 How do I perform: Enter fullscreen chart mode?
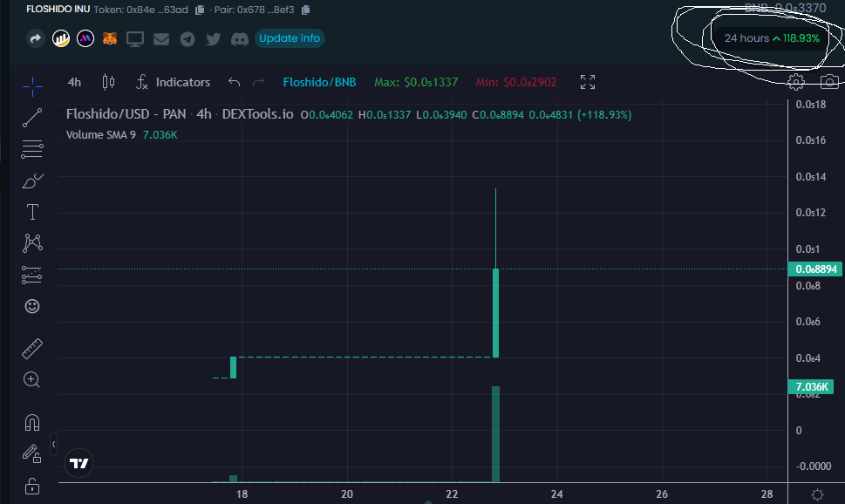[588, 82]
